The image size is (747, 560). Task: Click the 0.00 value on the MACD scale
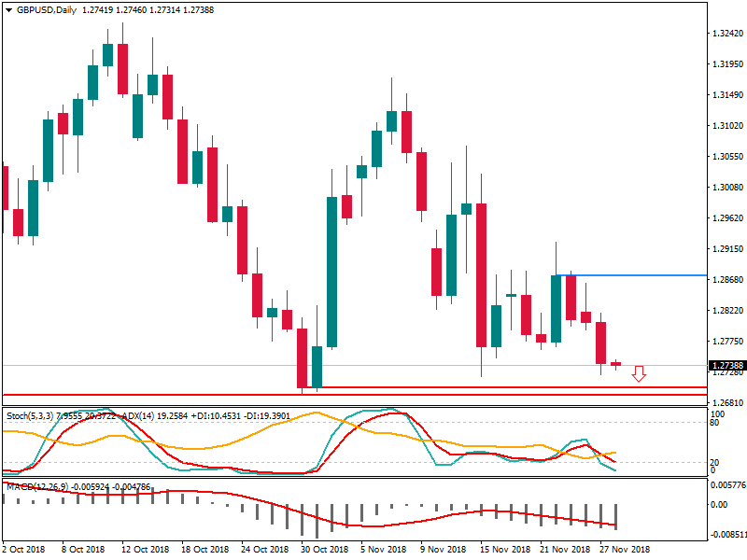coord(719,505)
